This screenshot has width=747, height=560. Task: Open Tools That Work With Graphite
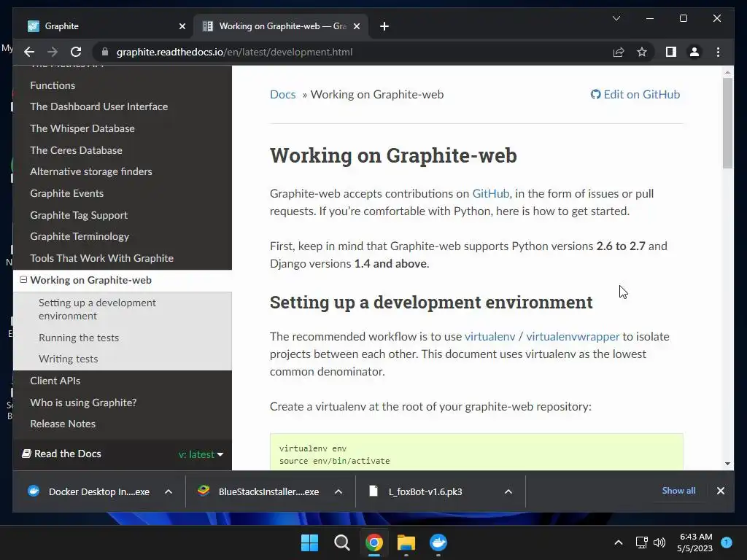101,258
